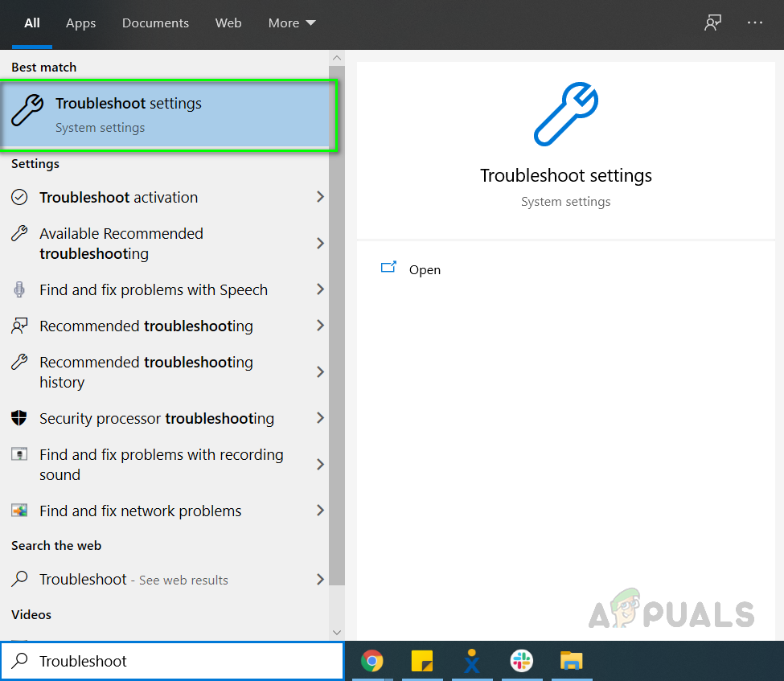Click the checkmark icon for Troubleshoot activation

tap(19, 197)
